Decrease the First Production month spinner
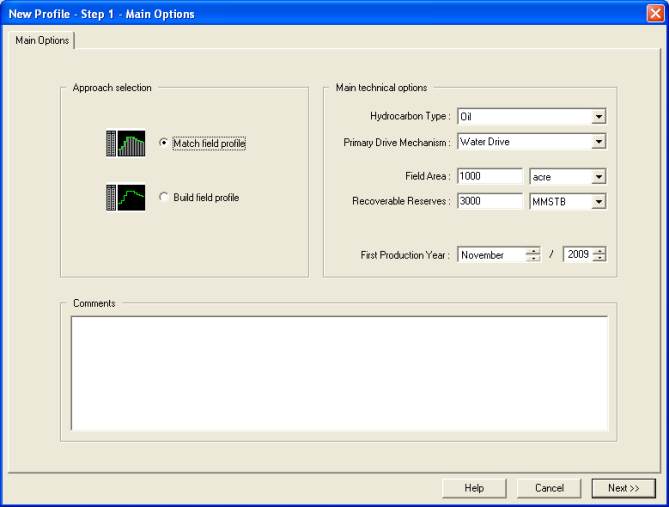Viewport: 669px width, 507px height. tap(533, 259)
